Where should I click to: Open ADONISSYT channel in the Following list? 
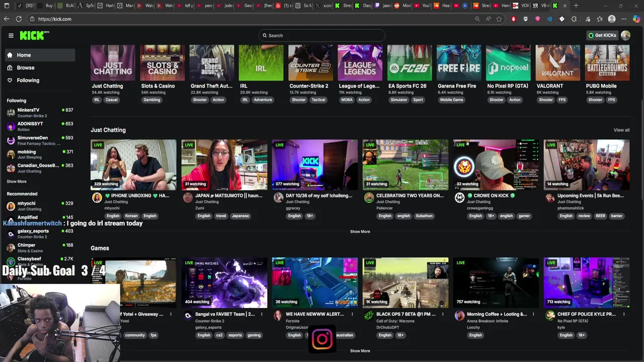click(40, 126)
